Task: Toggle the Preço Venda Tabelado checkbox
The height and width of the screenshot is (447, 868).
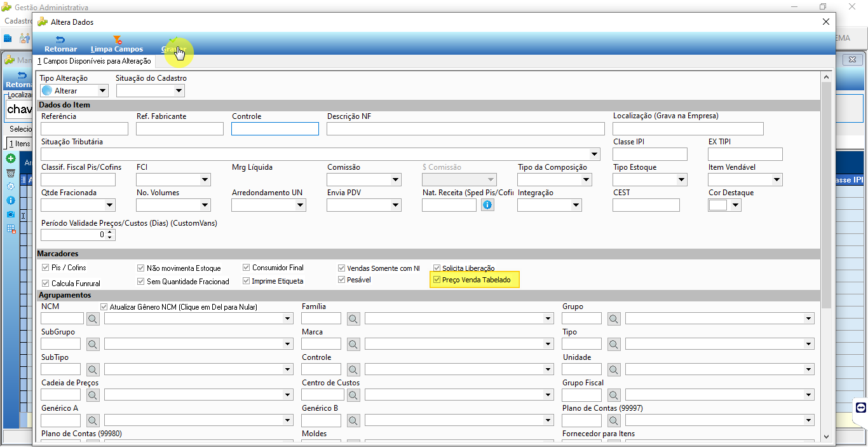Action: pyautogui.click(x=437, y=280)
